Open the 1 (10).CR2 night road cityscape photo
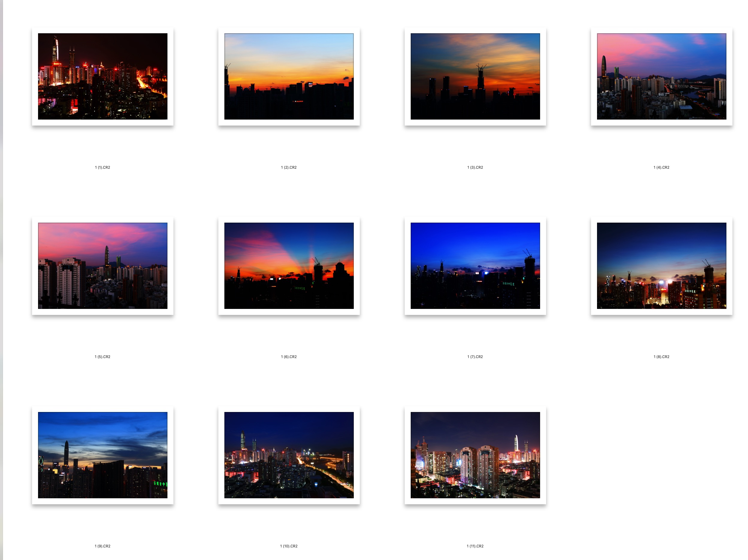Screen dimensions: 748x560 pyautogui.click(x=289, y=455)
